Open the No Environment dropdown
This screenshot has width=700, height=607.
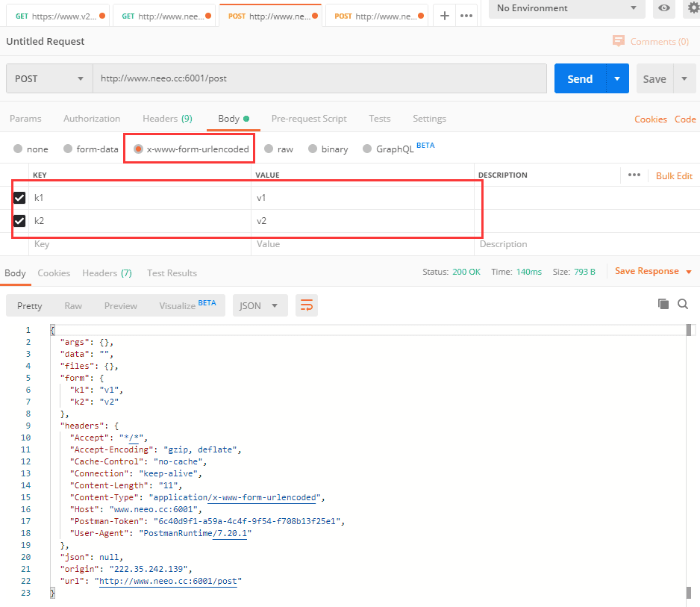tap(567, 8)
